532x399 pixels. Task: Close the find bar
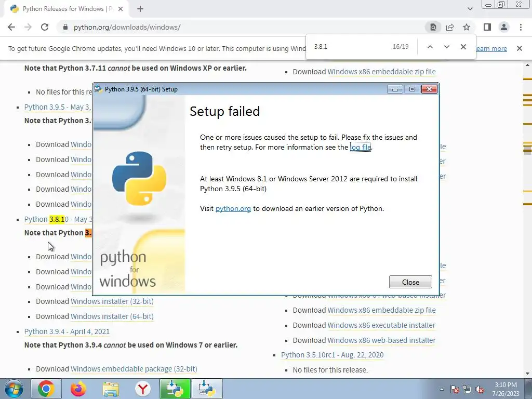coord(463,47)
